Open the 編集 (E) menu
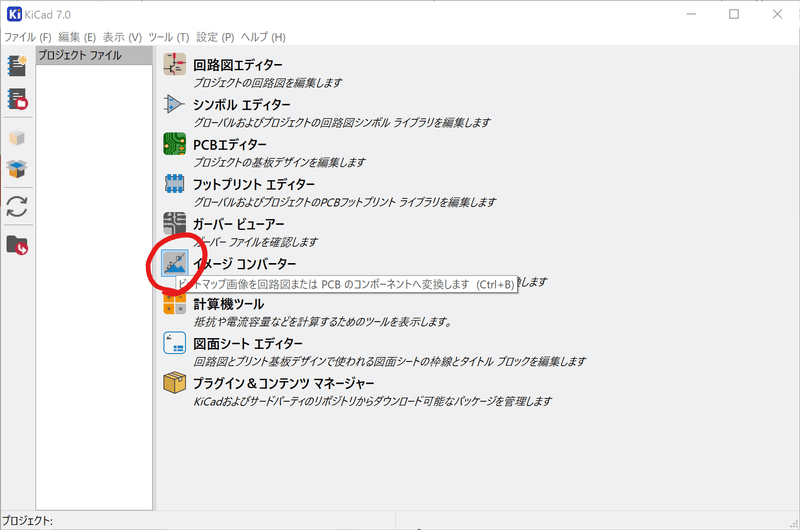Screen dimensions: 800x530 click(77, 37)
